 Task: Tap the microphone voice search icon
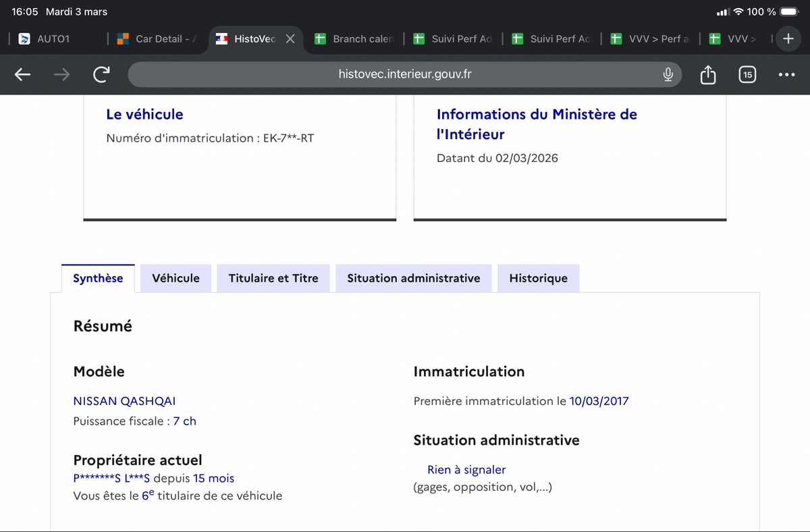(668, 75)
